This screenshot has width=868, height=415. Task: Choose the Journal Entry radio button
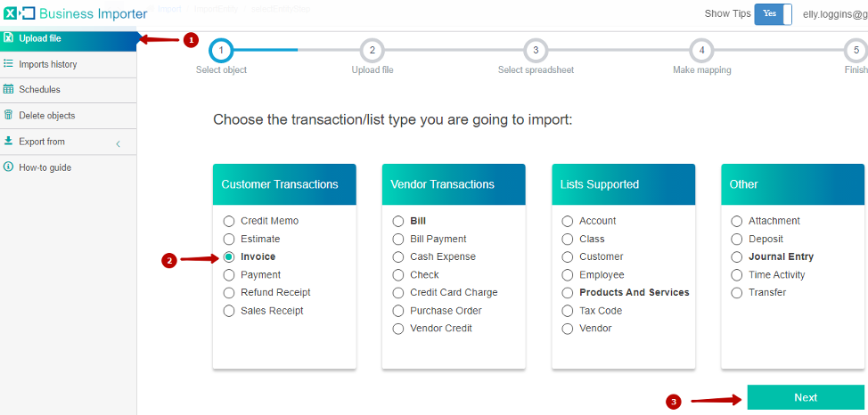coord(736,256)
